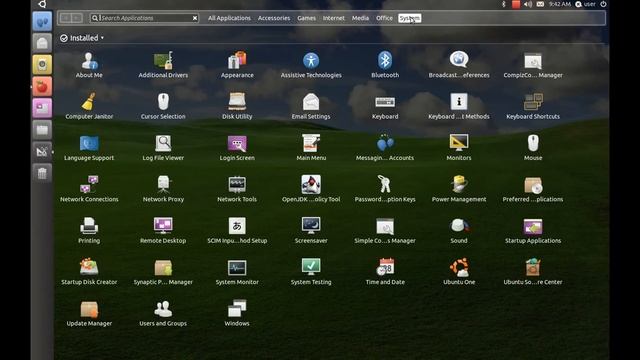Expand the Installed filter dropdown

point(82,38)
